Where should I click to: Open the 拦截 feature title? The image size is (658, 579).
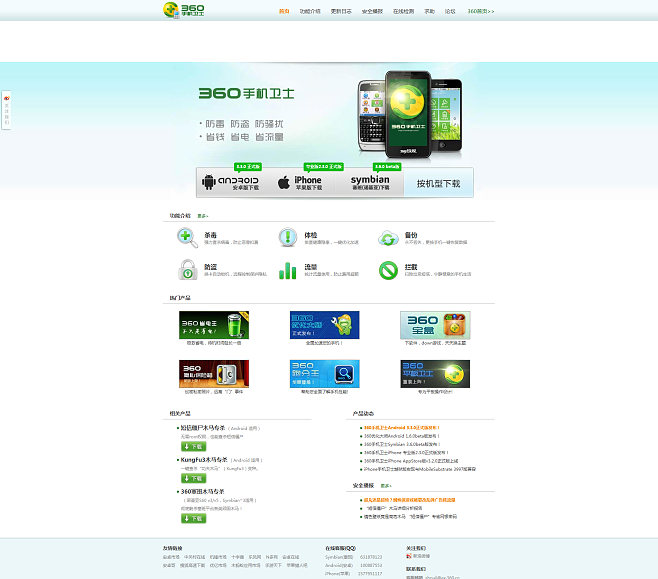411,267
